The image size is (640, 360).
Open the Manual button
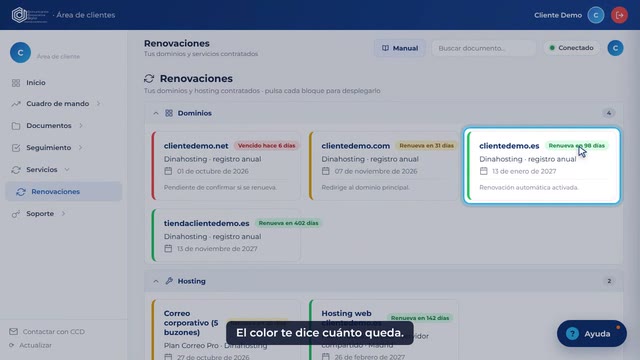[x=400, y=48]
